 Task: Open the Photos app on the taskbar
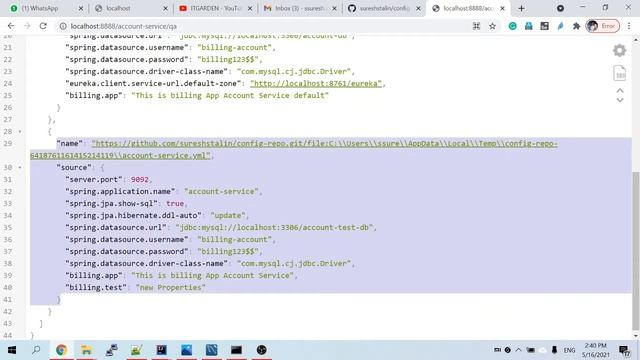click(x=187, y=350)
